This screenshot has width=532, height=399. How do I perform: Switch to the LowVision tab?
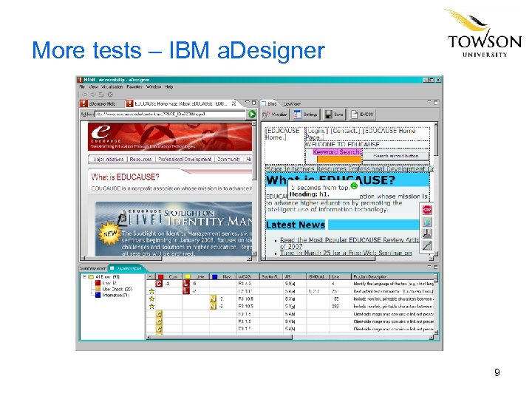[x=292, y=104]
